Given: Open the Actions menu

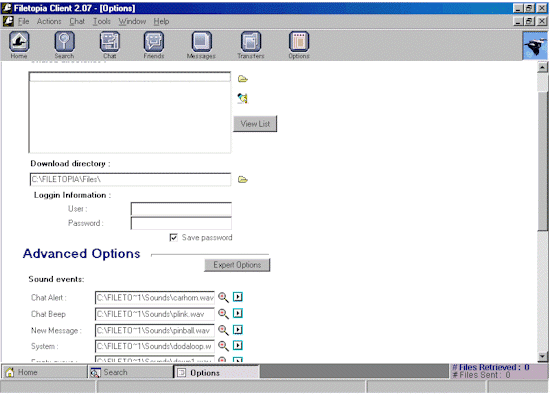Looking at the screenshot, I should [49, 21].
